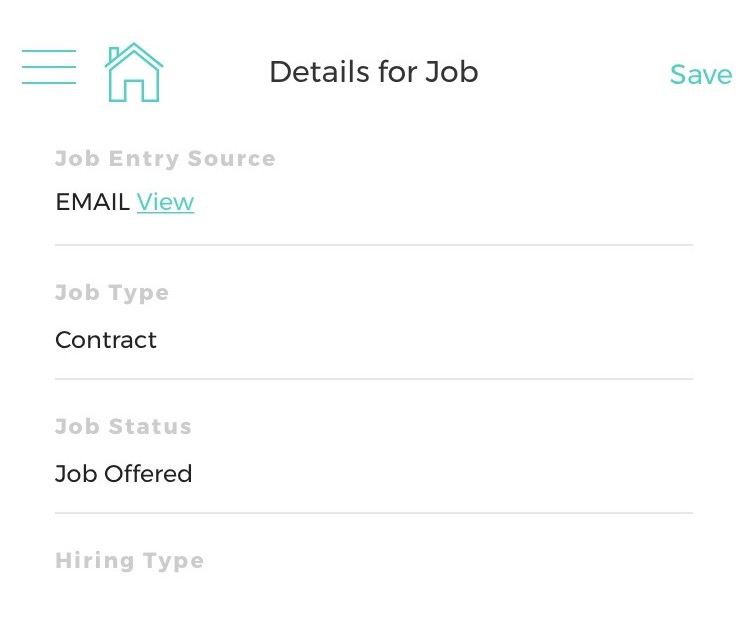The width and height of the screenshot is (746, 636).
Task: Save the job details
Action: click(x=700, y=75)
